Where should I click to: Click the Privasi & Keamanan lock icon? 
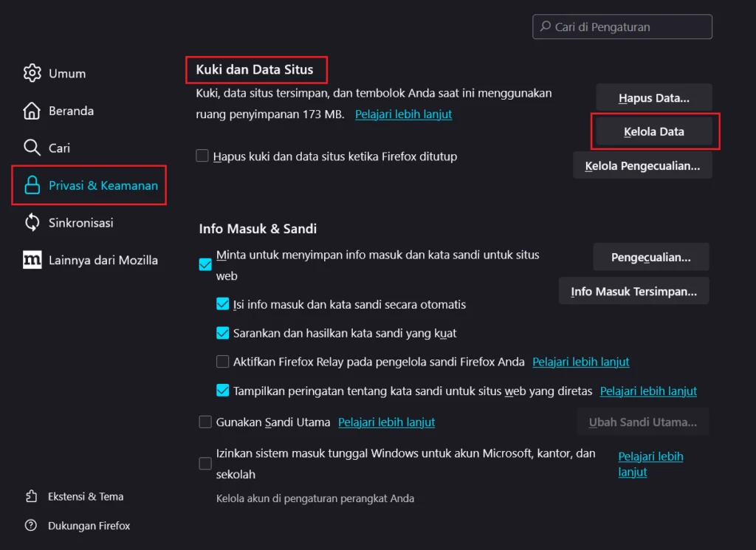coord(32,185)
